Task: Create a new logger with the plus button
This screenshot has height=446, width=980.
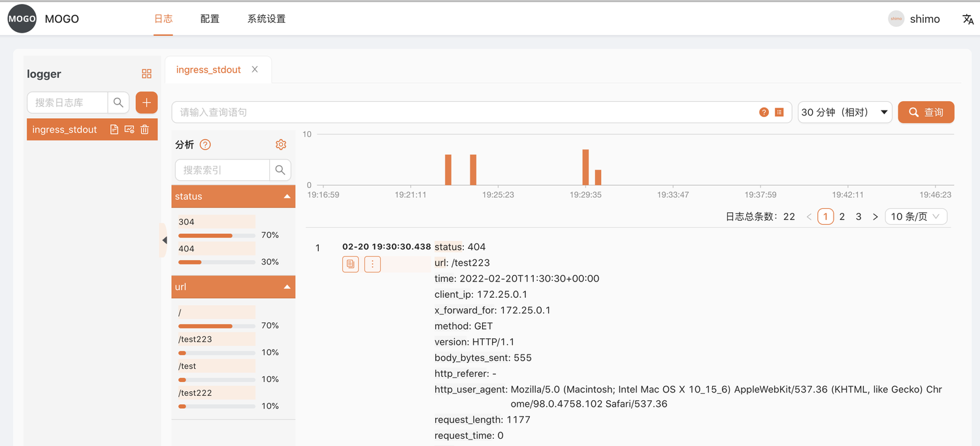Action: pyautogui.click(x=146, y=103)
